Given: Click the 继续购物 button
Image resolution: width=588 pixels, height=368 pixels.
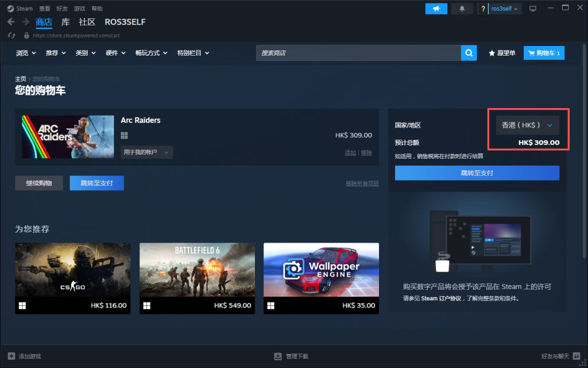Looking at the screenshot, I should click(39, 183).
